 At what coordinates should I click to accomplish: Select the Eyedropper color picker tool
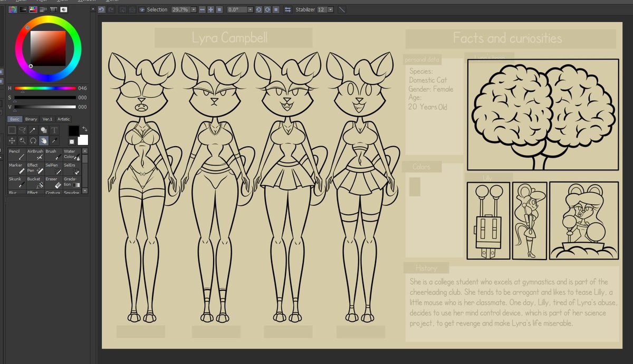pos(54,140)
